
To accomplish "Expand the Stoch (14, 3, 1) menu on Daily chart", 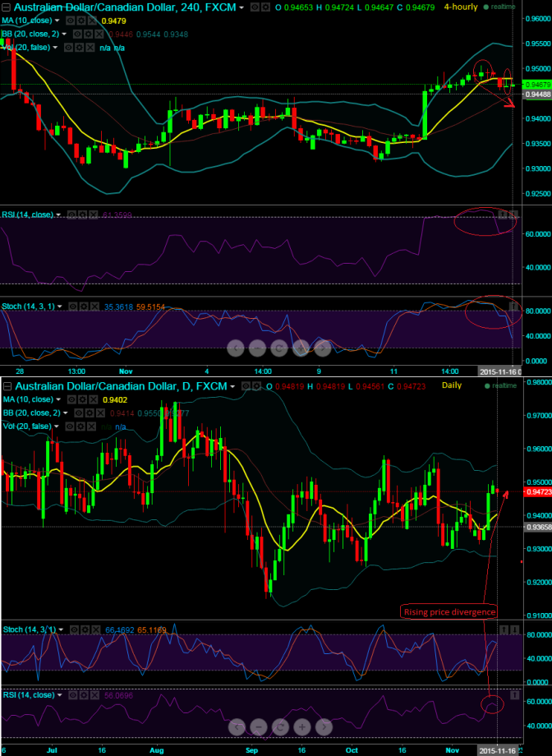I will (x=61, y=629).
